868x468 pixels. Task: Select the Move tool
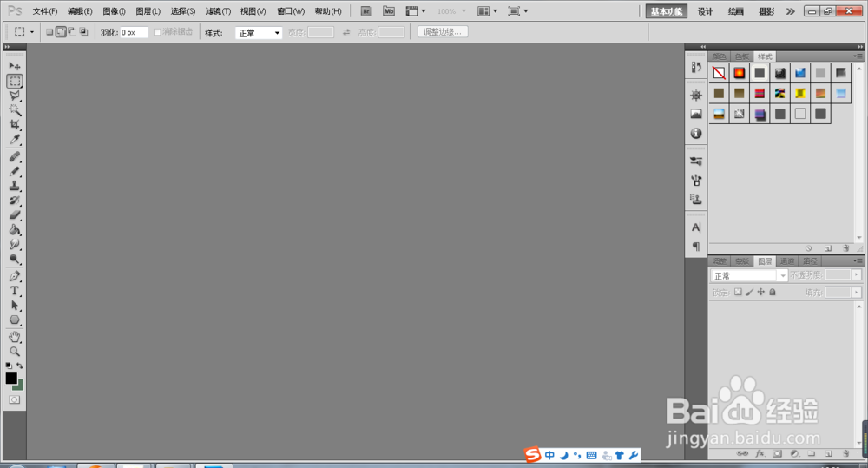[15, 66]
